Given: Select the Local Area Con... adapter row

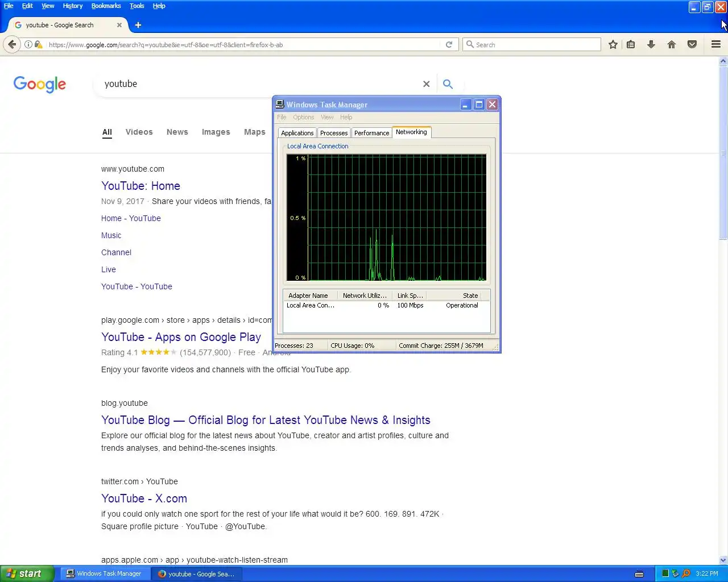Looking at the screenshot, I should (x=386, y=305).
